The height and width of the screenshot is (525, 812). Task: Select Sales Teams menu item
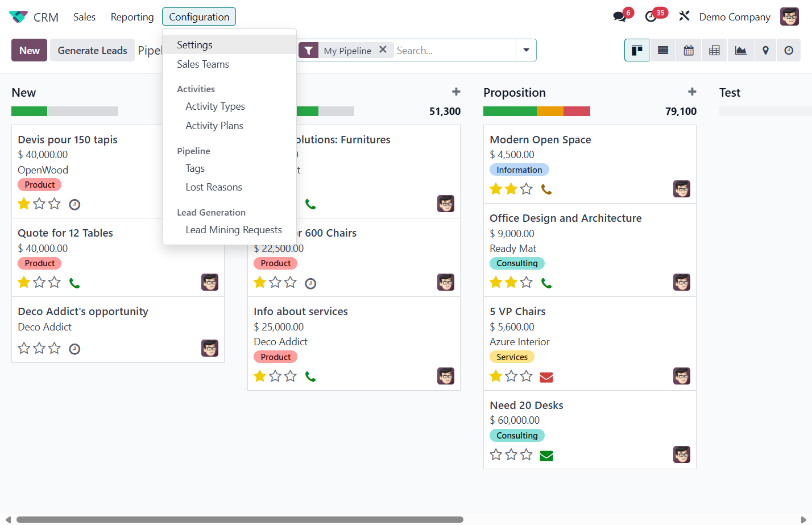click(229, 64)
